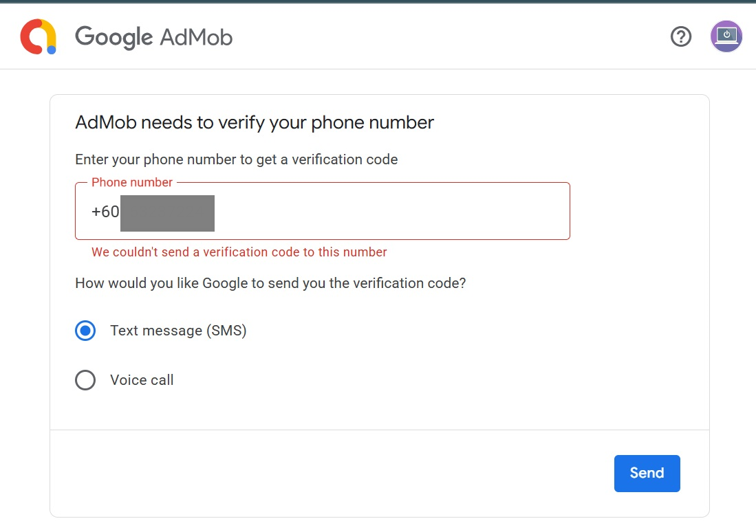The image size is (756, 532).
Task: Click the "Google" word in header
Action: pyautogui.click(x=114, y=36)
